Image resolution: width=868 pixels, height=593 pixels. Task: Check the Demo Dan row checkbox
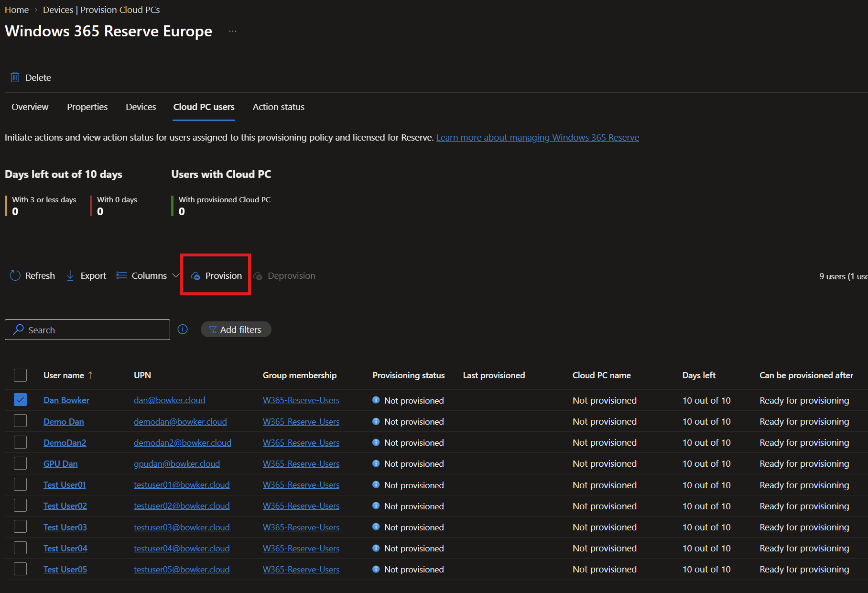[20, 421]
